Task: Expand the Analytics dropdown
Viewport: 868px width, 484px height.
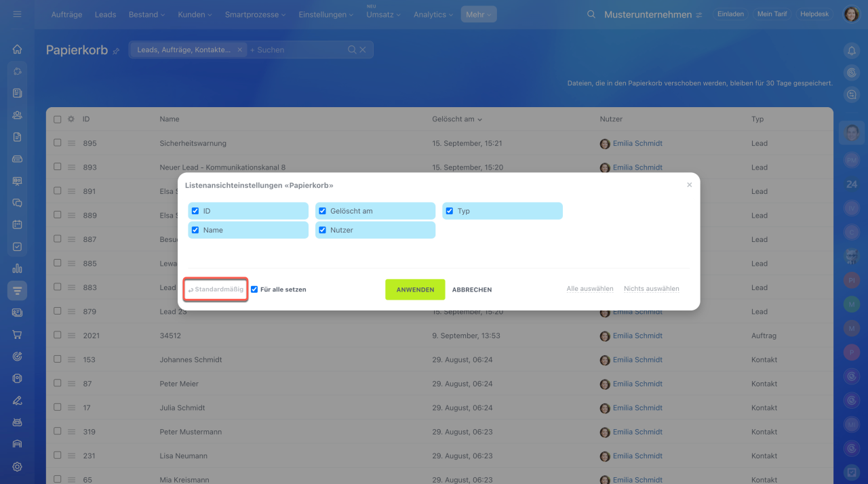Action: (433, 14)
